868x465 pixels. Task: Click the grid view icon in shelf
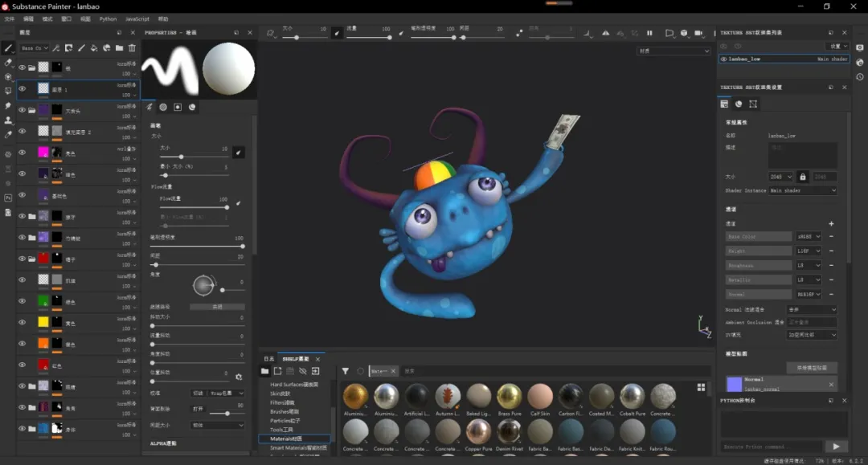point(701,387)
